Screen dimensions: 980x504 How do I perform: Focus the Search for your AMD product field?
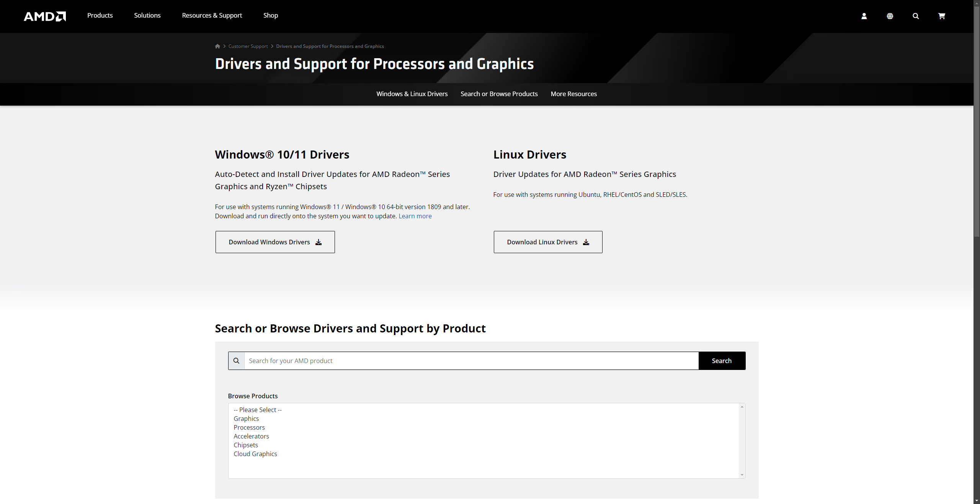(471, 361)
